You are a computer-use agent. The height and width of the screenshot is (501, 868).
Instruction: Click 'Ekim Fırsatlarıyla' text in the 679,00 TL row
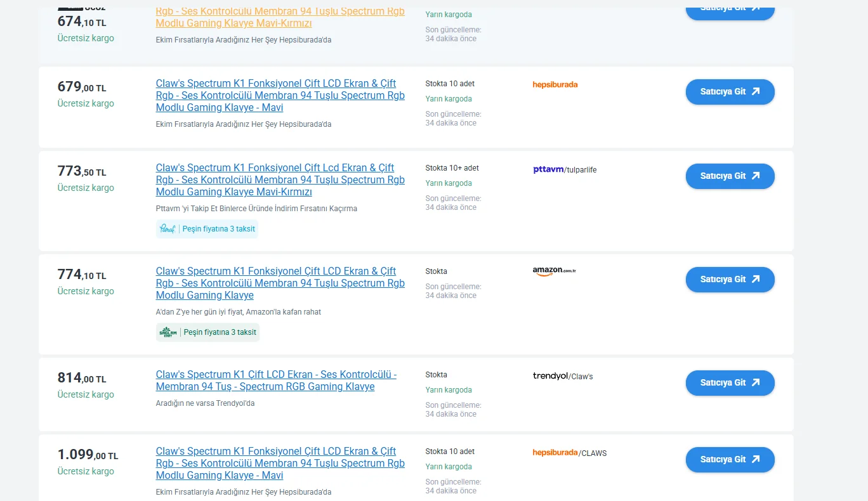(x=244, y=124)
